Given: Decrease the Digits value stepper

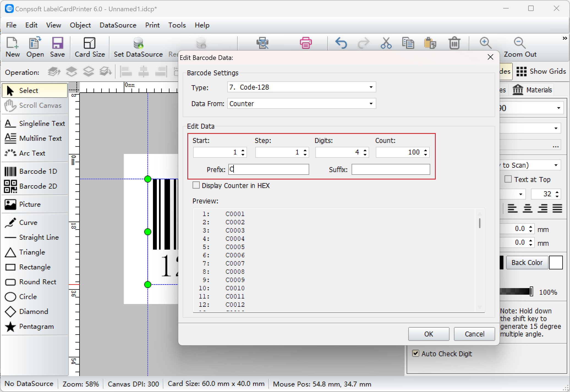Looking at the screenshot, I should pyautogui.click(x=365, y=155).
